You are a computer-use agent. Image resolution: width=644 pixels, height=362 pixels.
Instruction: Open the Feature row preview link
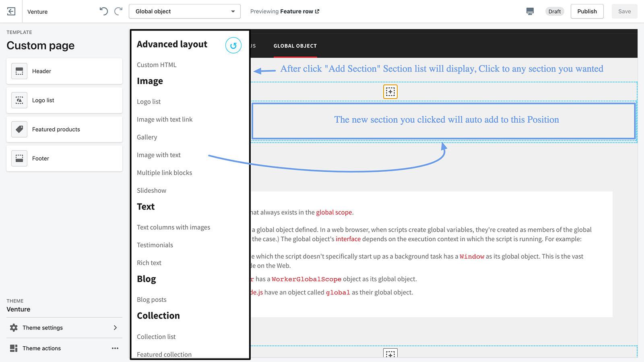[300, 11]
